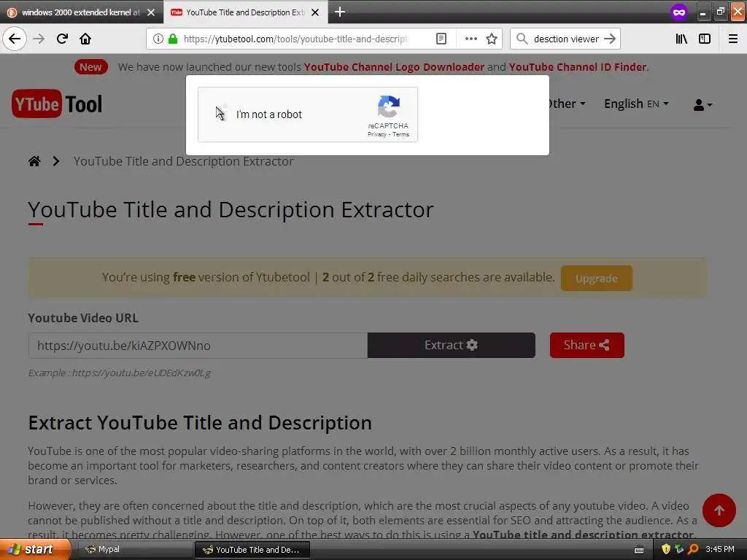This screenshot has width=747, height=560.
Task: Click the reCAPTCHA logo
Action: coord(388,106)
